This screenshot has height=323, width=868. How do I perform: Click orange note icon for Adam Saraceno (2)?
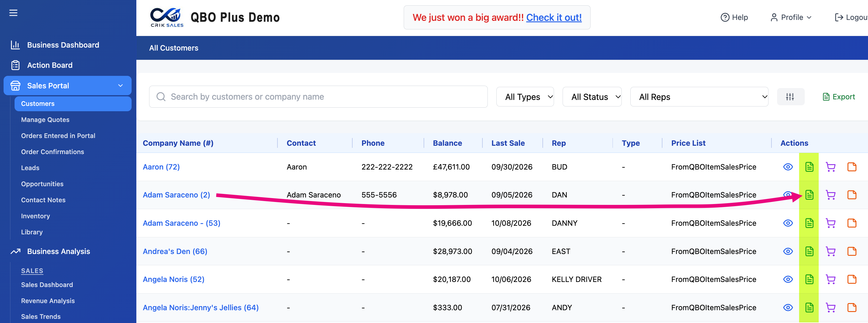pos(852,195)
